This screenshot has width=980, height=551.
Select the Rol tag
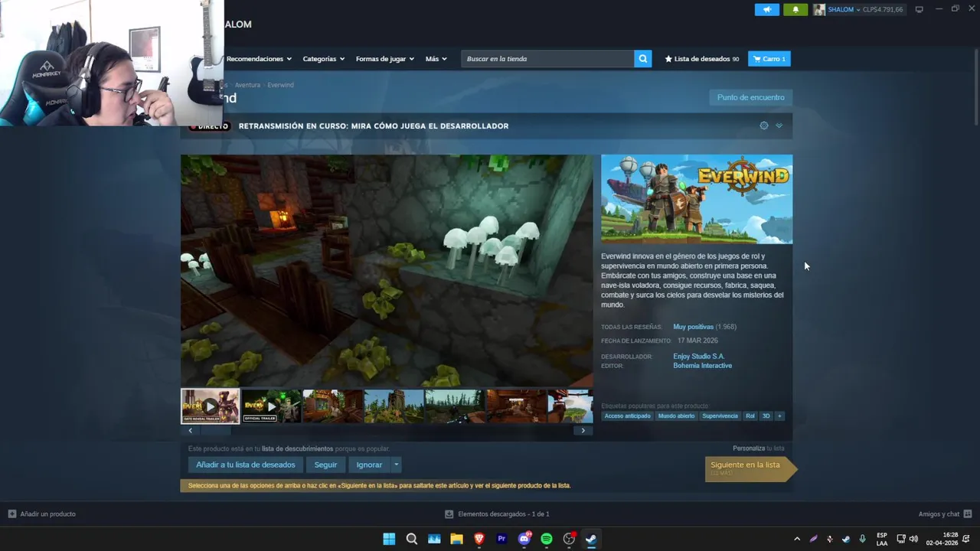tap(750, 416)
